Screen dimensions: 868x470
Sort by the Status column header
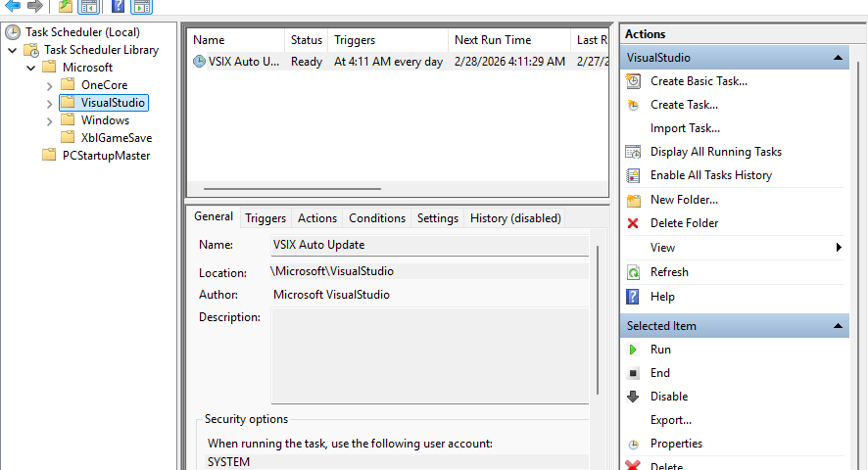click(306, 40)
